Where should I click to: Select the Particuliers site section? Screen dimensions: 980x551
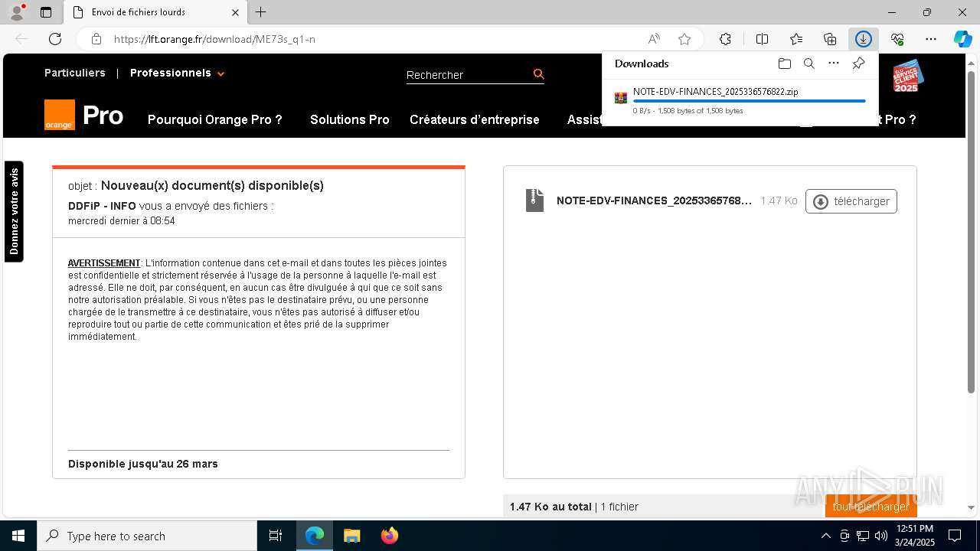click(x=75, y=73)
